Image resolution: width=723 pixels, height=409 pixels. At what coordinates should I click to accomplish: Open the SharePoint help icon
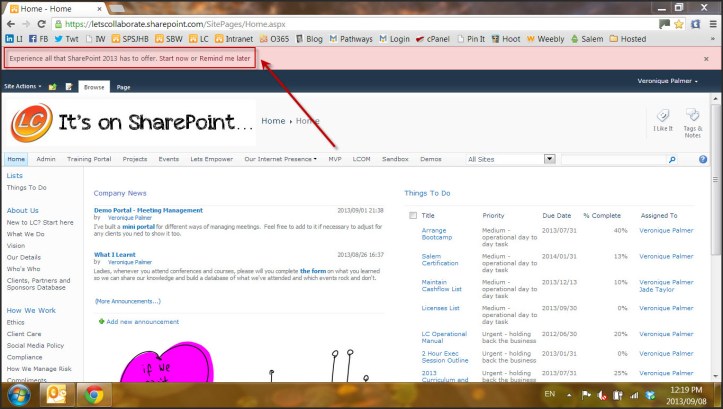(x=703, y=159)
